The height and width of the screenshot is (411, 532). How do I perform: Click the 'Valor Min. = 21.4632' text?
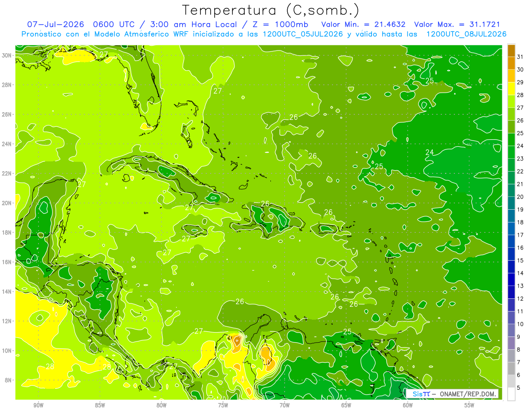pyautogui.click(x=363, y=24)
